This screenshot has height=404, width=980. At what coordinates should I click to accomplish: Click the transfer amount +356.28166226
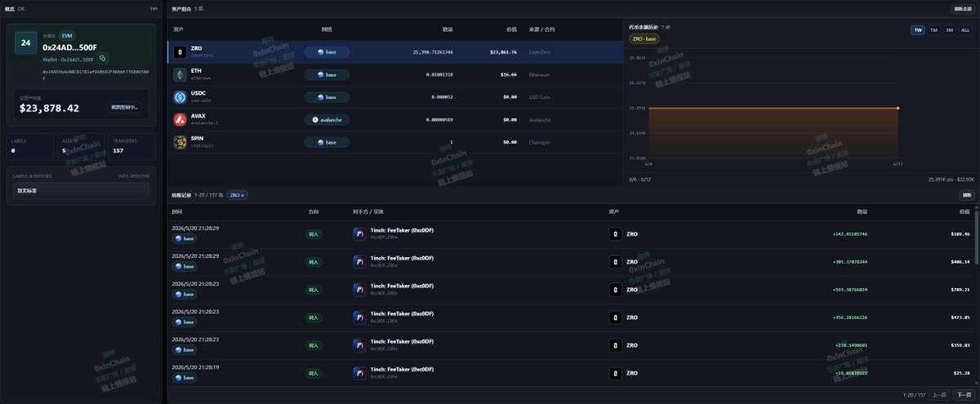(x=850, y=317)
